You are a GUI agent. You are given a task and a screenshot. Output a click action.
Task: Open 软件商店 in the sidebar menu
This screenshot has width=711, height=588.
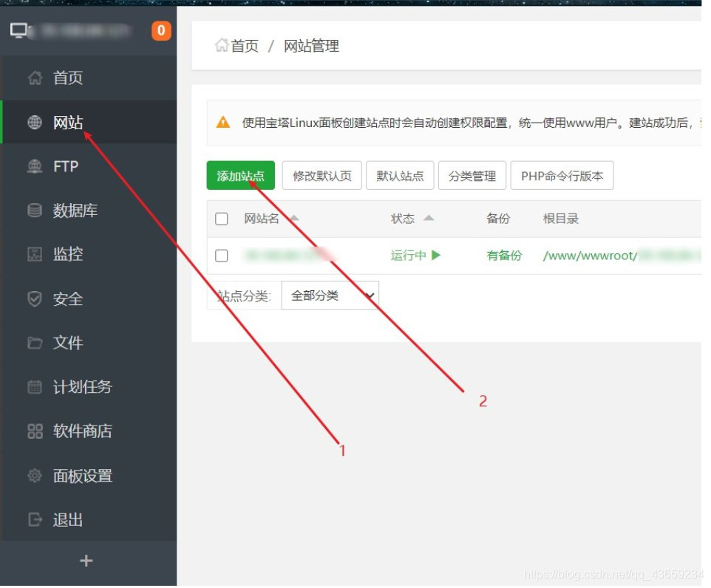pos(89,431)
